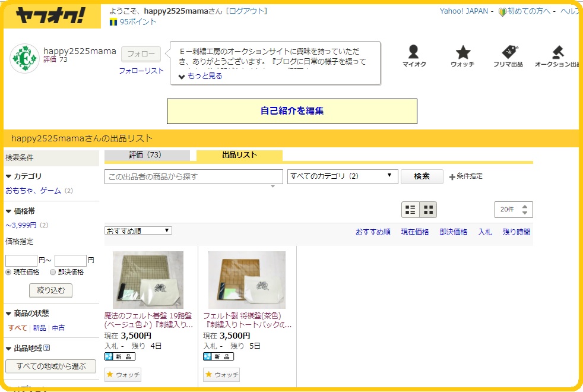
Task: Click the 評価 73 rating under username
Action: pos(55,59)
